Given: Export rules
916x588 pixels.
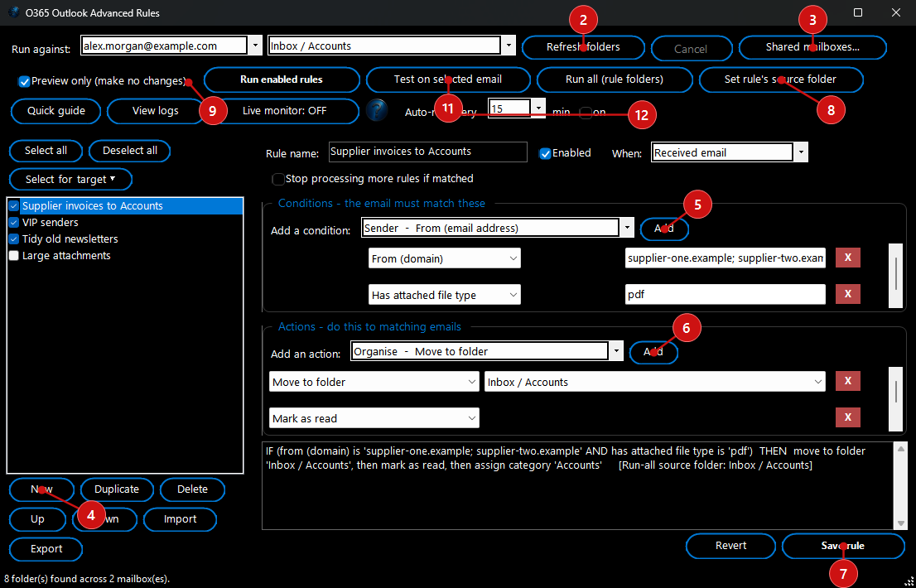Looking at the screenshot, I should (46, 549).
